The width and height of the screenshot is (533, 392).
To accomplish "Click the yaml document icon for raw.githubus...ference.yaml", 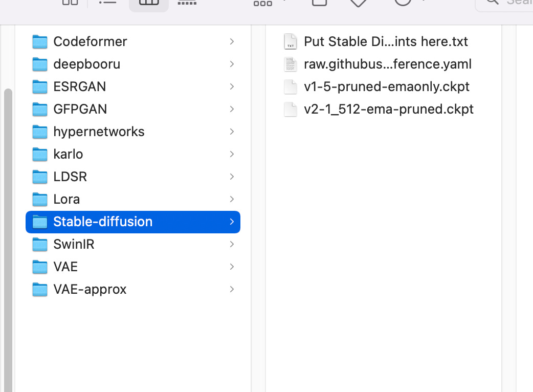I will coord(291,64).
